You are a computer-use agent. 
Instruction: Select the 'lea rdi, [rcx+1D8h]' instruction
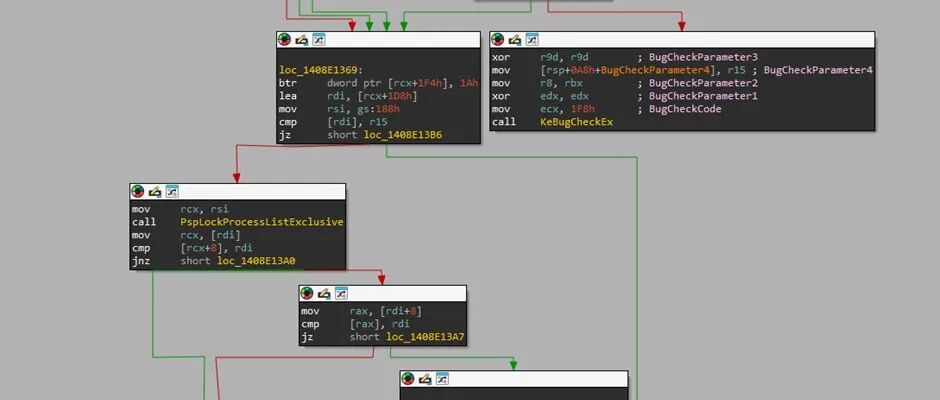pyautogui.click(x=348, y=96)
